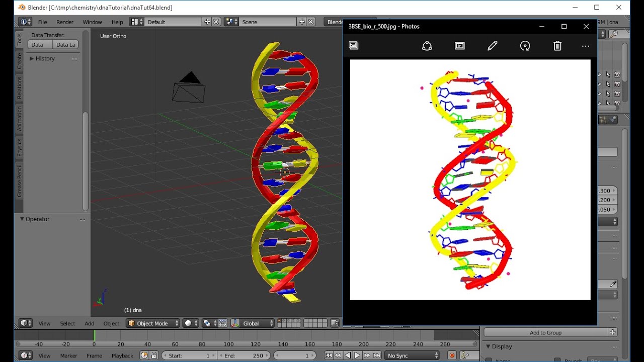644x362 pixels.
Task: Open the File menu
Action: (43, 22)
